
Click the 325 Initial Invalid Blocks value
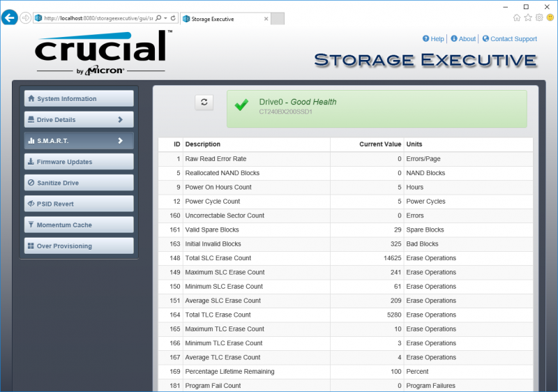pyautogui.click(x=395, y=244)
